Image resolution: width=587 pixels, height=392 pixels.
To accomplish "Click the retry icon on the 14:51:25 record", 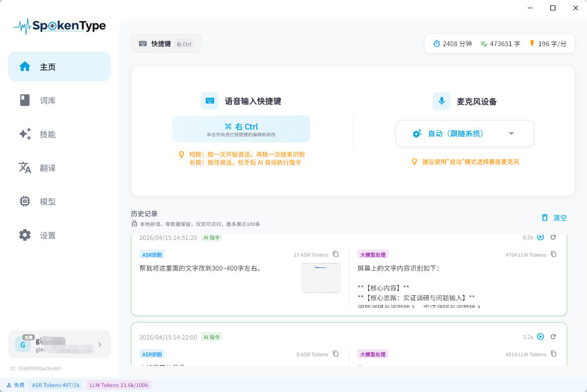I will (x=553, y=237).
